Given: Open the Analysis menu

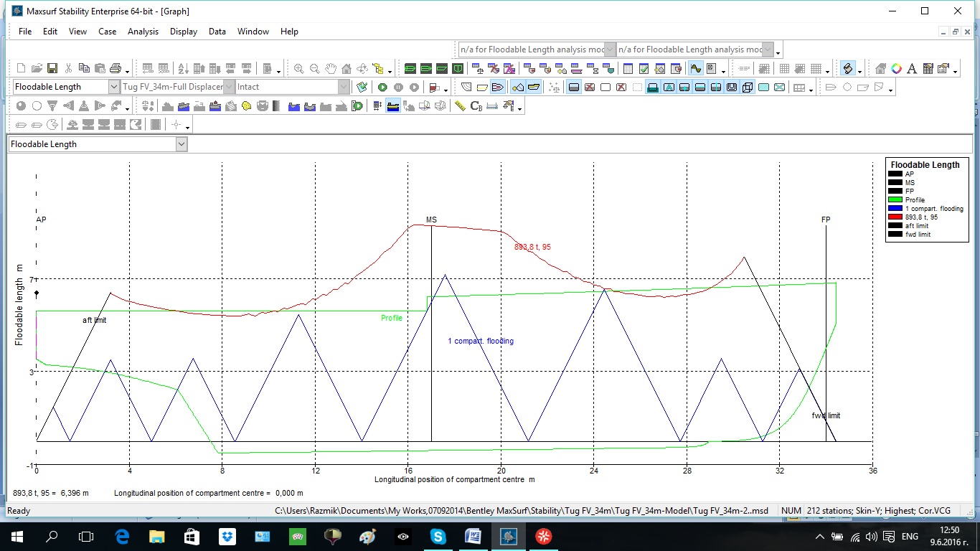Looking at the screenshot, I should click(143, 32).
